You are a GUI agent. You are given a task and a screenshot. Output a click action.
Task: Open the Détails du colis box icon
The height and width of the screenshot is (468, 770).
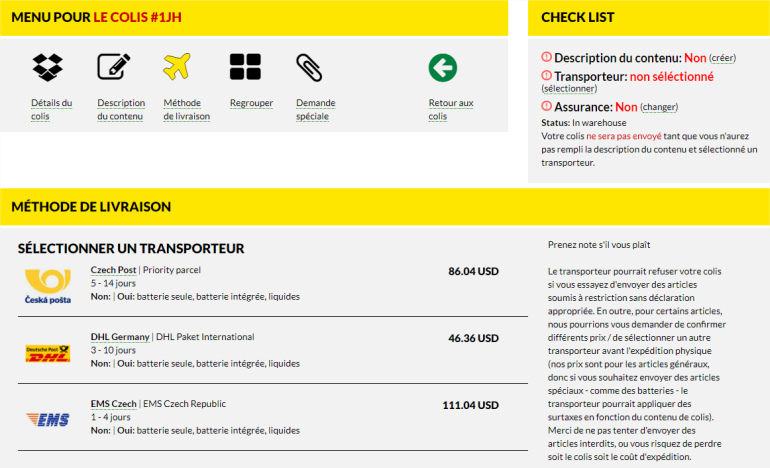48,67
